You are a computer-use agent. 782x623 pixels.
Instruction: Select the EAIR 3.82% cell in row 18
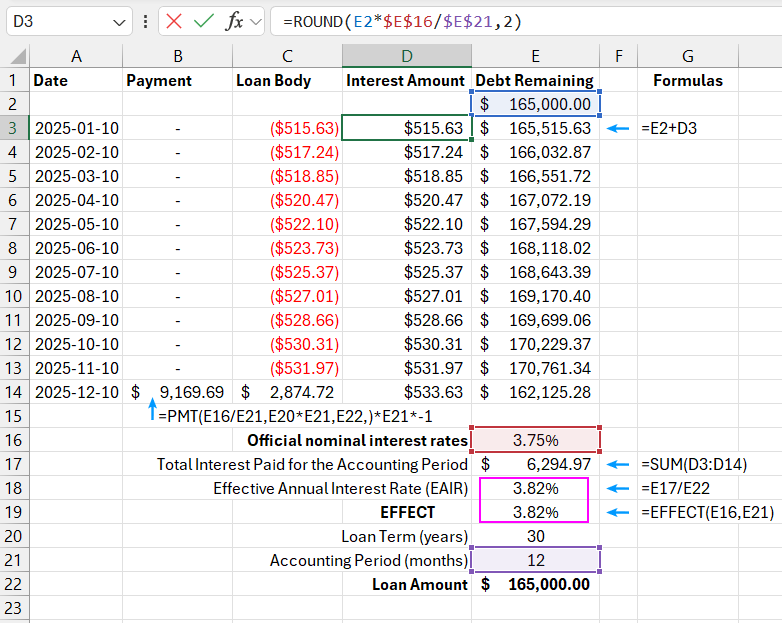coord(535,488)
